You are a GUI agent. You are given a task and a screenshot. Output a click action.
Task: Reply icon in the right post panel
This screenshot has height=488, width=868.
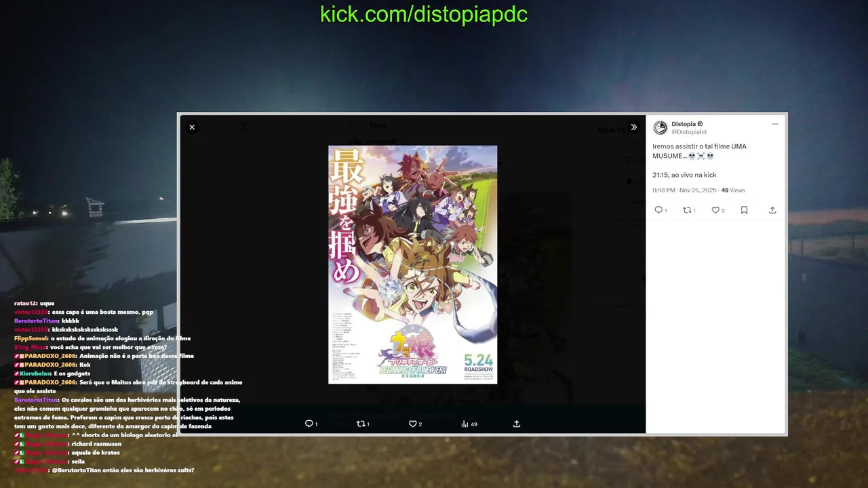(x=658, y=210)
